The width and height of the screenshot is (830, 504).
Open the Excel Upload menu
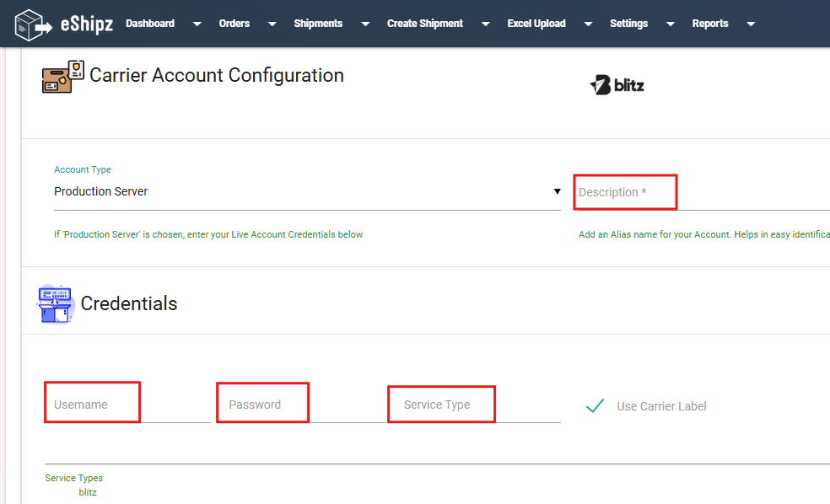click(536, 24)
